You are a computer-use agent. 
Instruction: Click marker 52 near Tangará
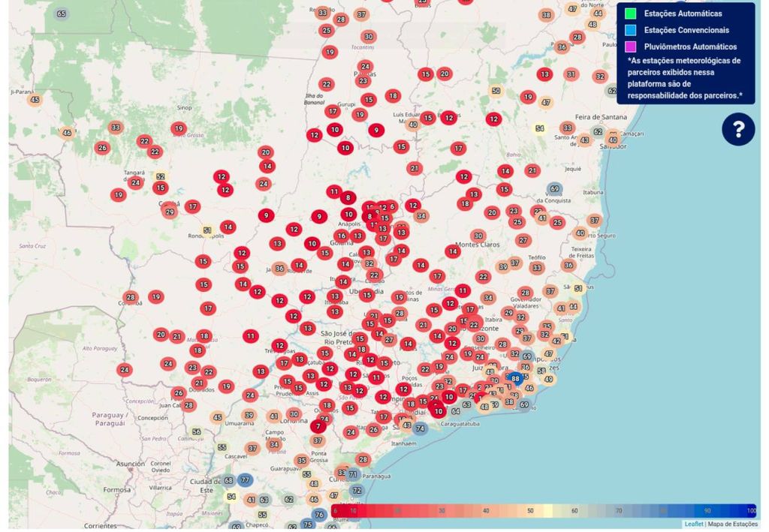click(160, 176)
